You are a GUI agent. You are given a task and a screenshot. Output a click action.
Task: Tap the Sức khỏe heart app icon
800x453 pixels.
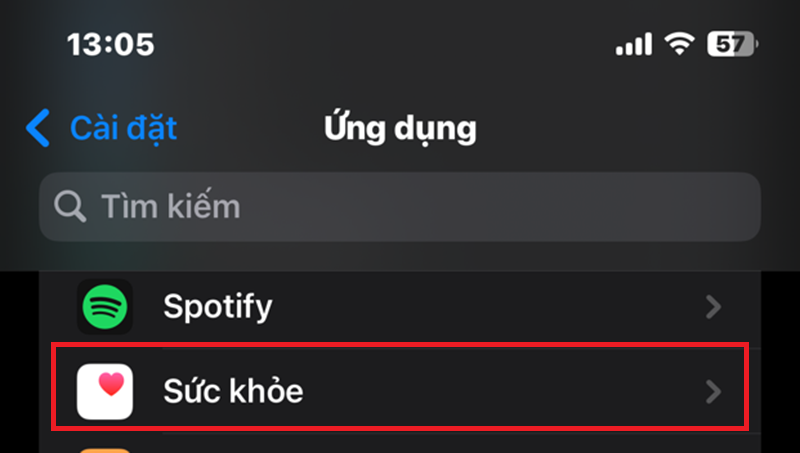coord(105,391)
